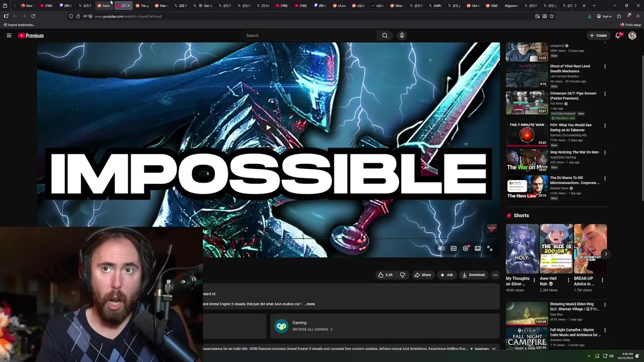
Task: Switch to the Alignment tab
Action: tap(511, 6)
